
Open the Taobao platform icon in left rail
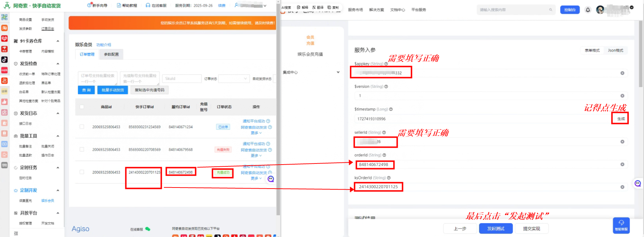[x=4, y=28]
